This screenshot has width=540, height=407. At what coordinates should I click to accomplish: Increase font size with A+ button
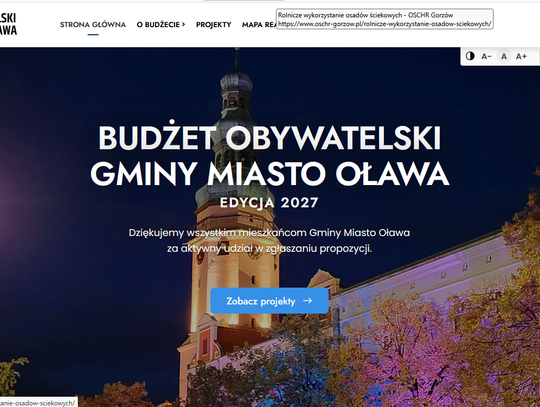point(521,56)
